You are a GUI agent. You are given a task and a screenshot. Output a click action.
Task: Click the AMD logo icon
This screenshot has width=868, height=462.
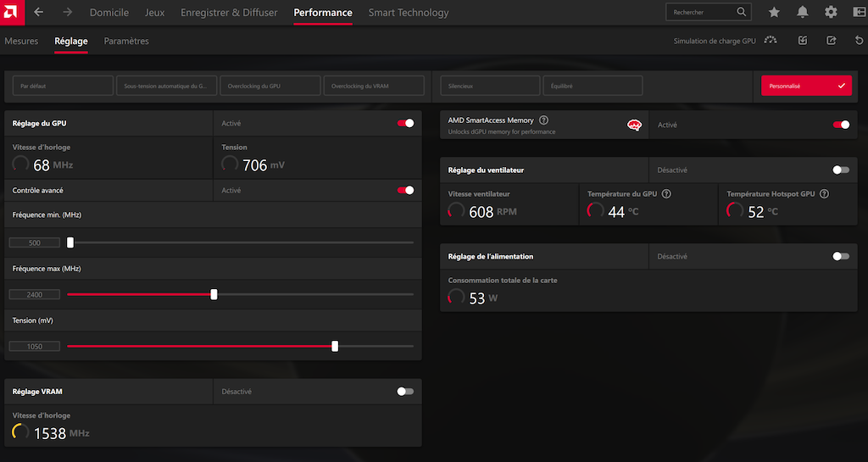pos(12,12)
